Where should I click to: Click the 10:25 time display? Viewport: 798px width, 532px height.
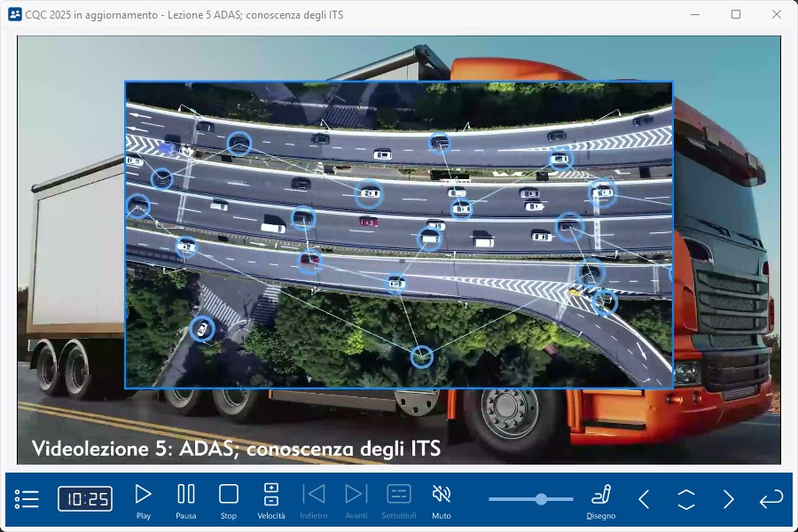click(x=85, y=499)
